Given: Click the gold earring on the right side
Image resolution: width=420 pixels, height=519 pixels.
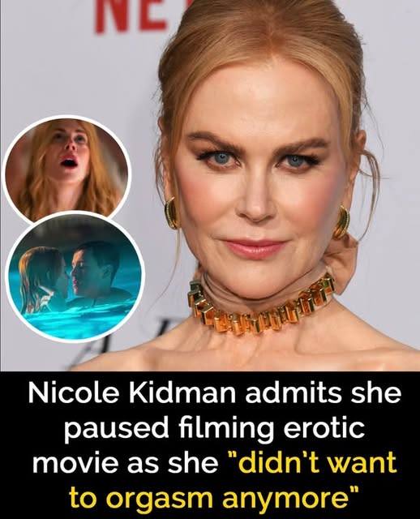Looking at the screenshot, I should [341, 221].
